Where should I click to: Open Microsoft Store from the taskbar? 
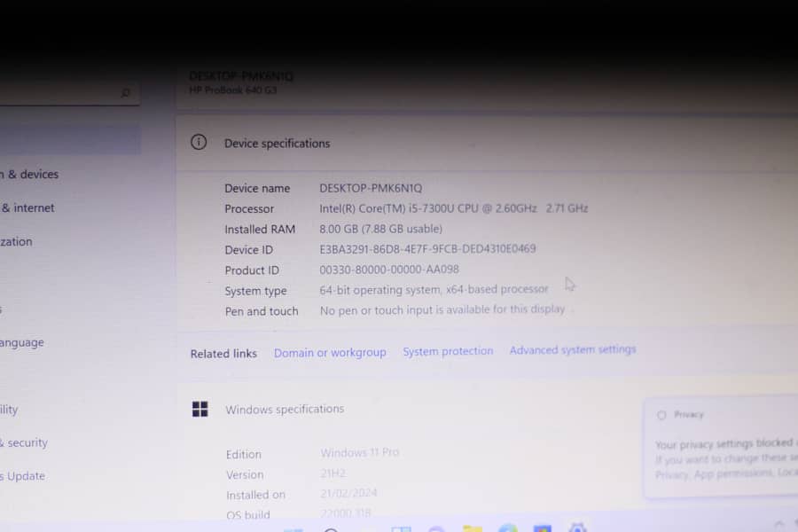point(542,529)
